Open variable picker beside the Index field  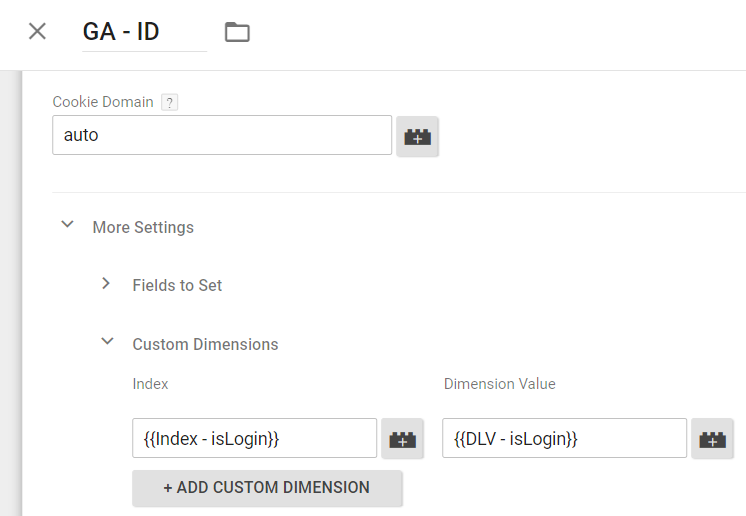click(402, 439)
